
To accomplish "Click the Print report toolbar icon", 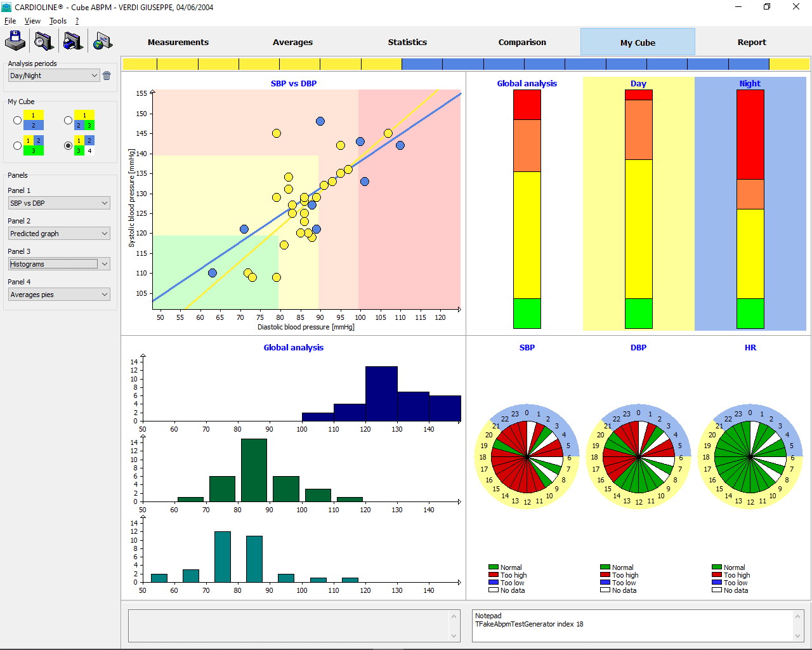I will tap(73, 42).
